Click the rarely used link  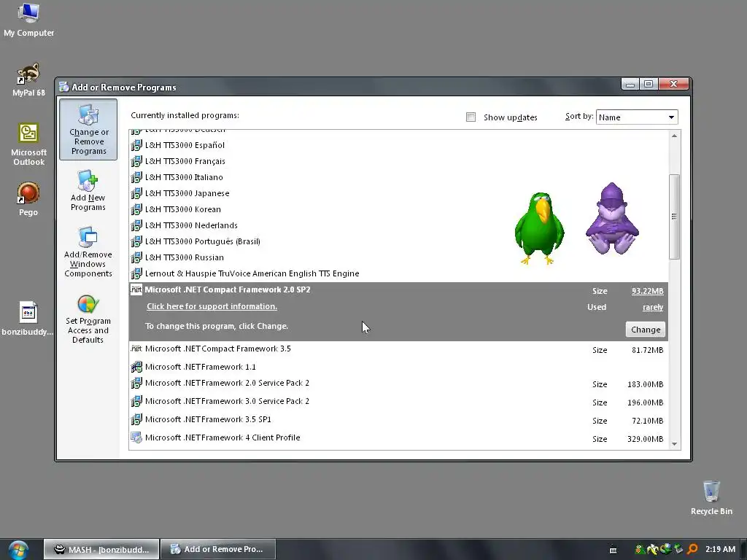click(653, 307)
